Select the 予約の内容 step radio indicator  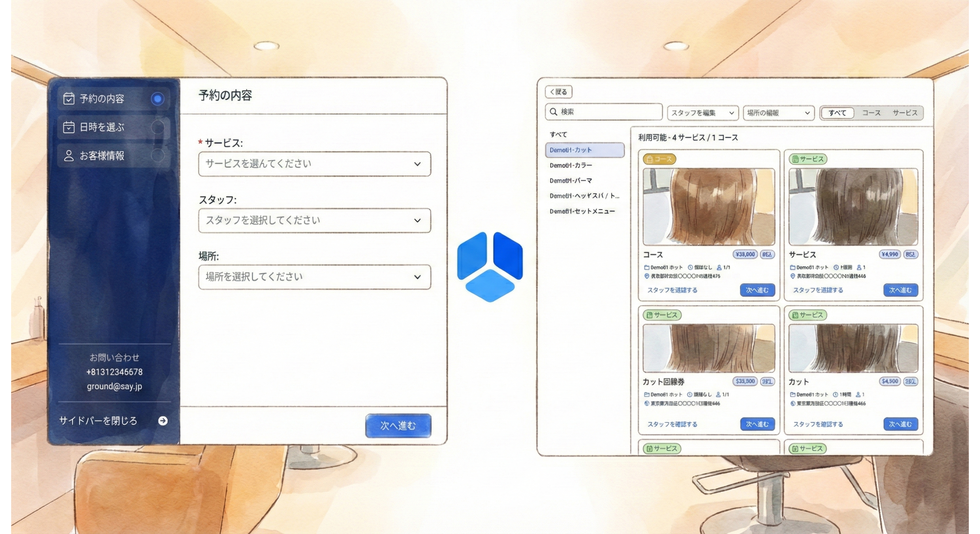click(157, 99)
